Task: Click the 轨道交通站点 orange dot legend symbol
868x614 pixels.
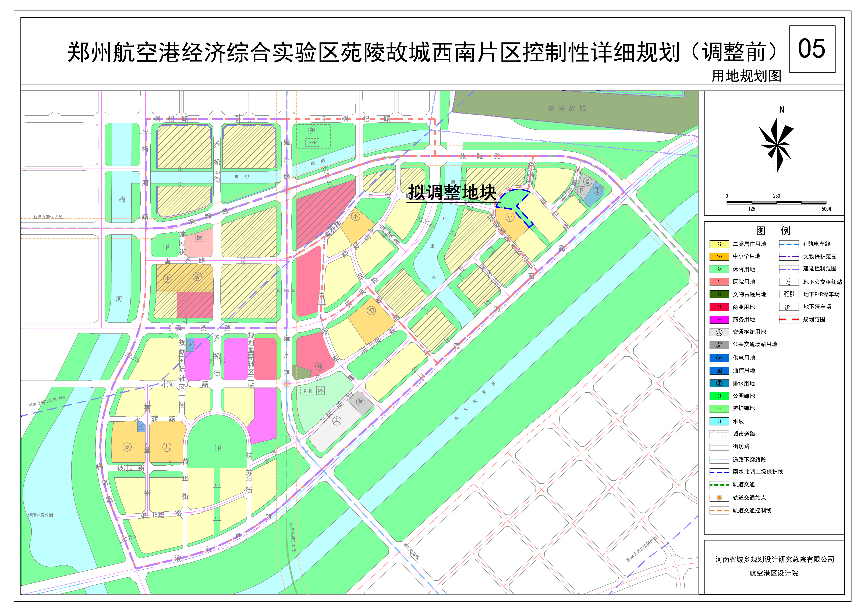Action: (719, 497)
